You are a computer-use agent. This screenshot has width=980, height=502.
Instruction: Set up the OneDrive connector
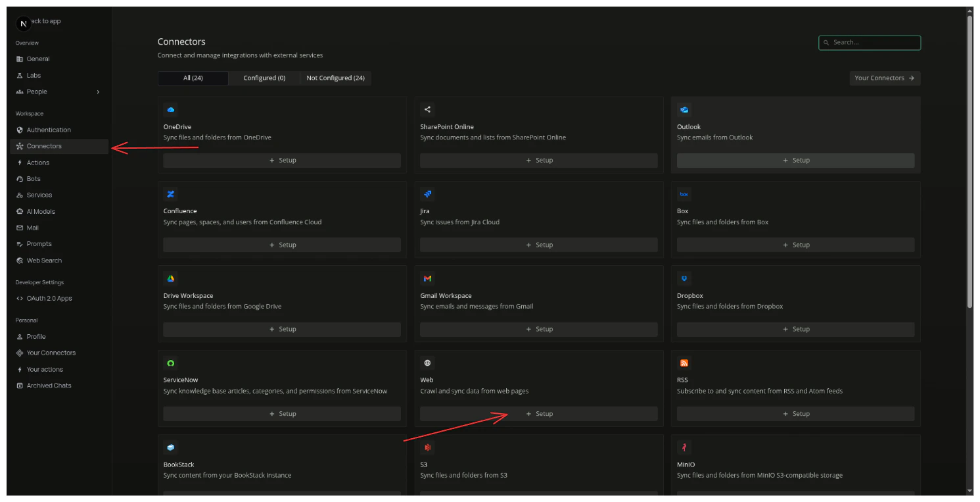coord(282,161)
